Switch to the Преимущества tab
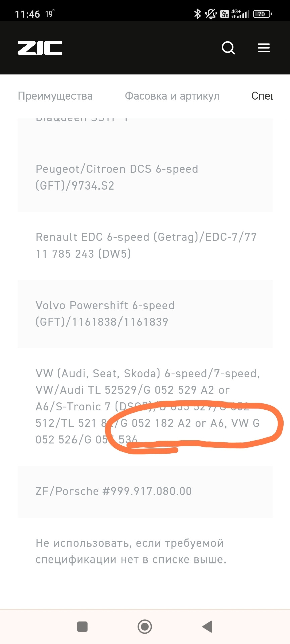 click(x=55, y=96)
